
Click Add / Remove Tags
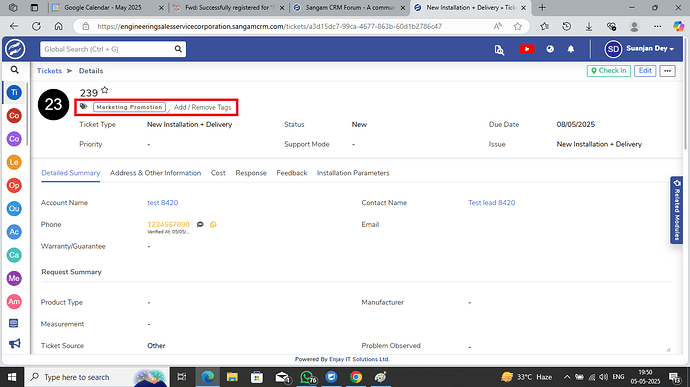tap(202, 107)
